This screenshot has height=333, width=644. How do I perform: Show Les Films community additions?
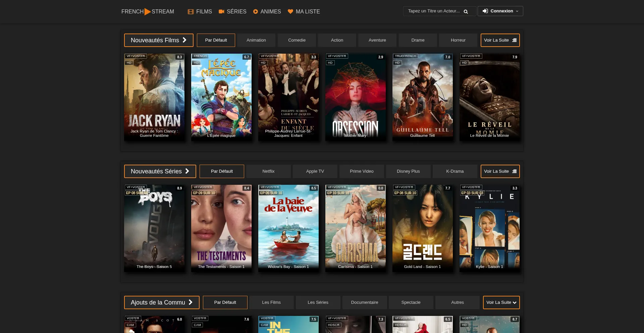(x=271, y=302)
